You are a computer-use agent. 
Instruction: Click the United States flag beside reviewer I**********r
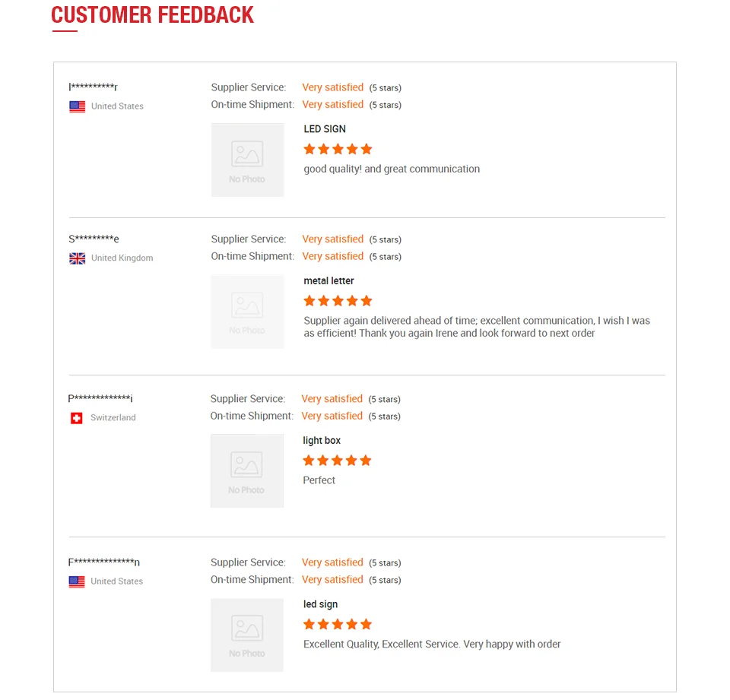(77, 106)
